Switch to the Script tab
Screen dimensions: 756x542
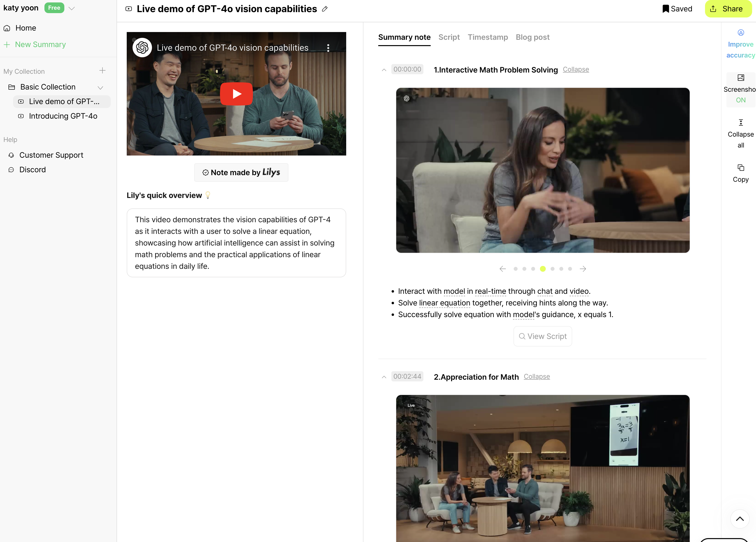click(x=449, y=37)
